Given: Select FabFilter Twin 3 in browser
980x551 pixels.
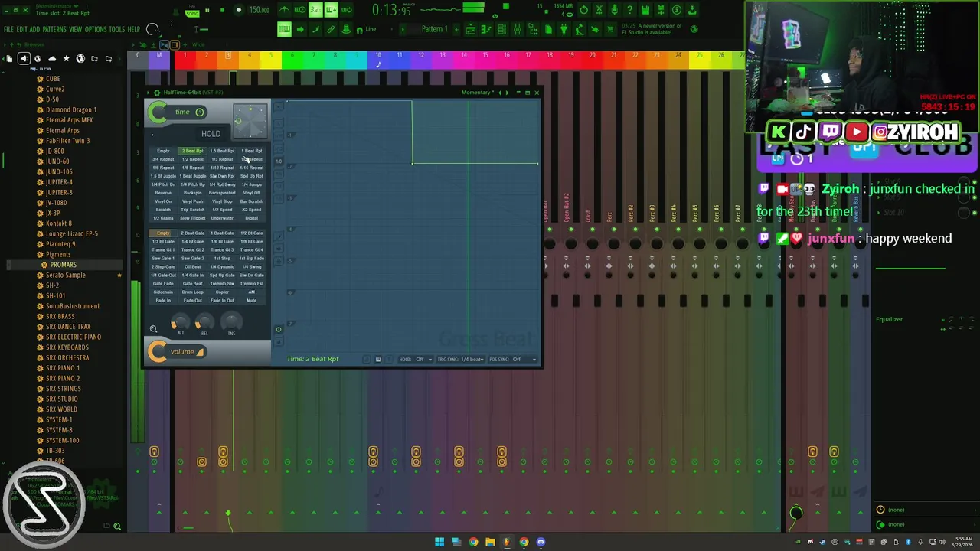Looking at the screenshot, I should [x=67, y=141].
